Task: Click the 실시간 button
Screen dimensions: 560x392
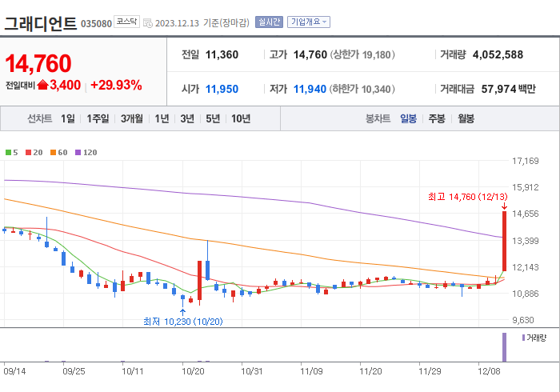Action: coord(269,22)
